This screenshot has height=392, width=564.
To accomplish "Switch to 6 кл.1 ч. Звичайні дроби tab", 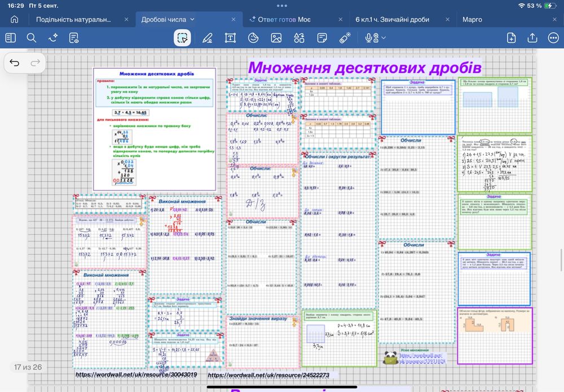I will click(x=393, y=19).
